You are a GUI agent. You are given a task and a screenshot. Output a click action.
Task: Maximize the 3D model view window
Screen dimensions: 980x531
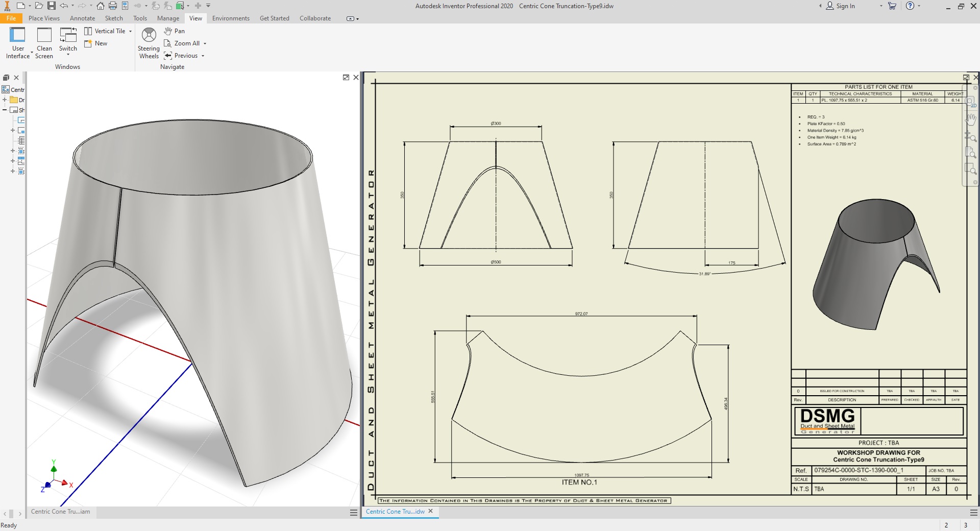click(x=346, y=78)
